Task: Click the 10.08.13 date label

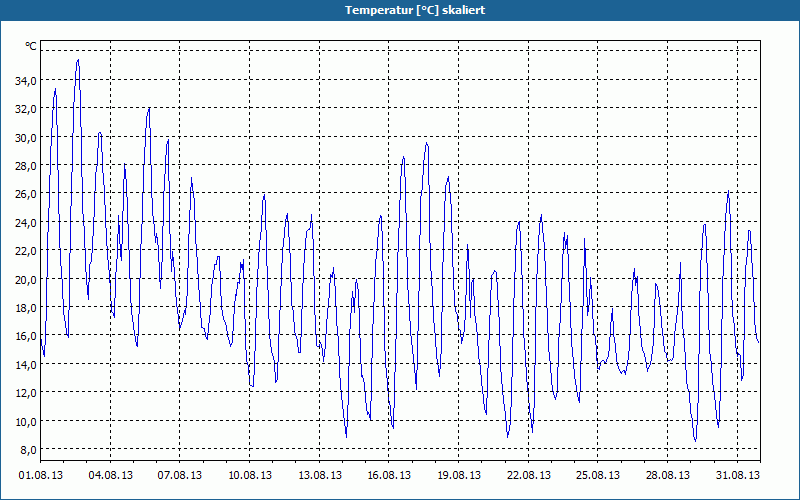Action: tap(250, 475)
